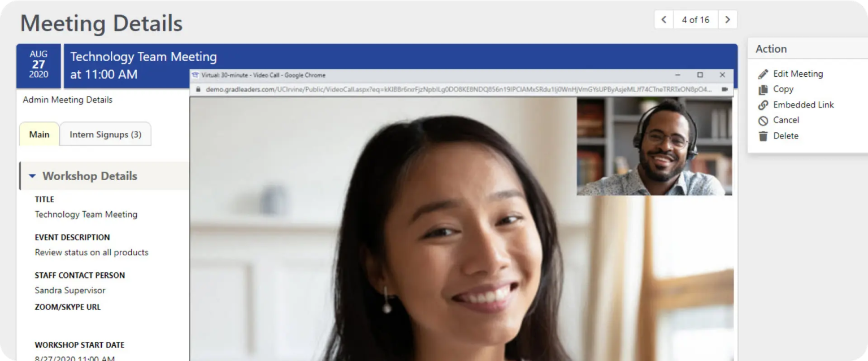The height and width of the screenshot is (361, 868).
Task: Click the Embedded Link chain icon
Action: 764,105
